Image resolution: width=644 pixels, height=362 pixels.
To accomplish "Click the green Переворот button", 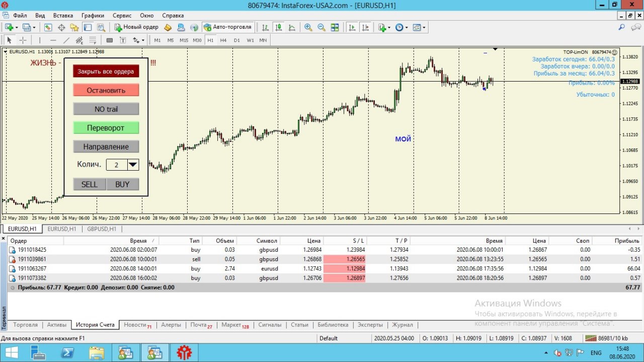I will [106, 128].
